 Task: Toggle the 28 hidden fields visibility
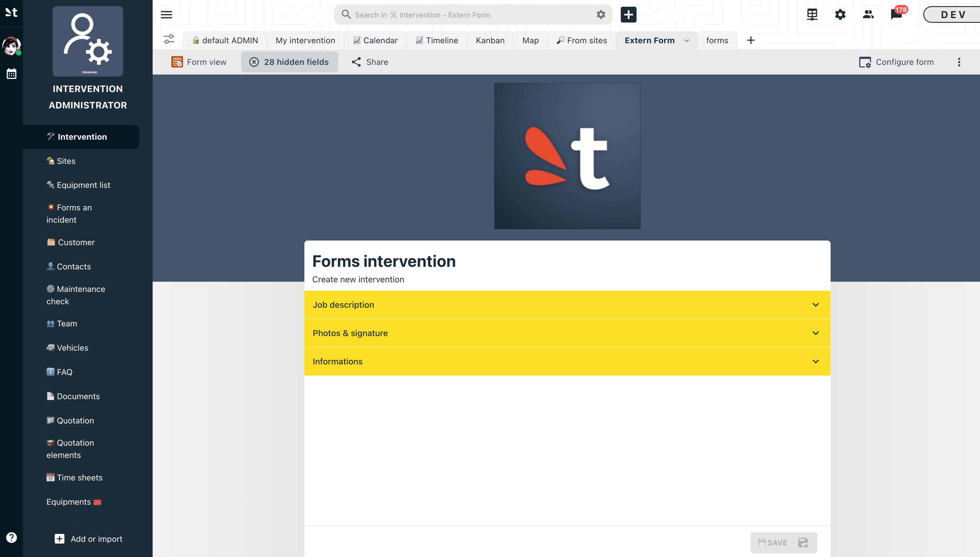click(x=289, y=62)
